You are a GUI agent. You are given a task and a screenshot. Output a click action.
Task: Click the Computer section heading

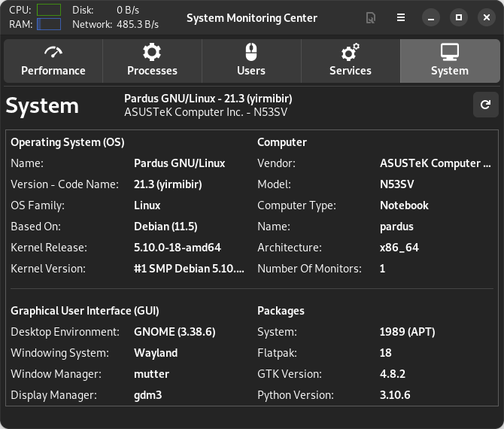tap(282, 142)
